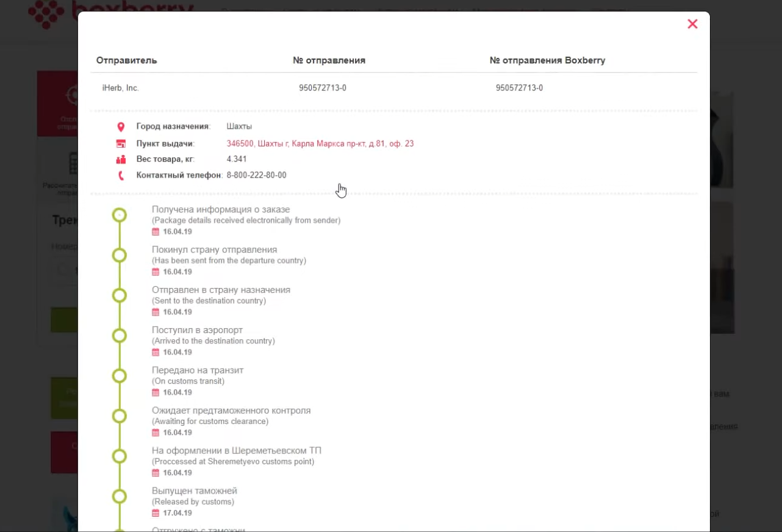Click calendar icon under Отправлен в страну назначения
782x532 pixels.
[156, 312]
